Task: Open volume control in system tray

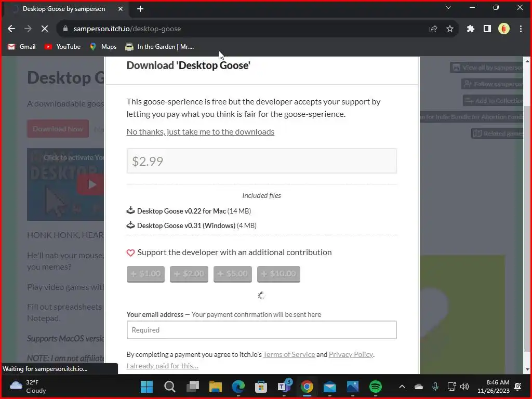Action: [x=464, y=387]
